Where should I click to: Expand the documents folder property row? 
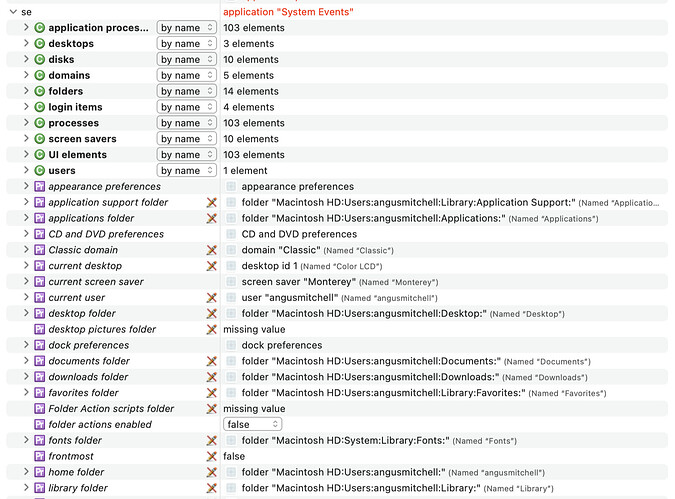26,361
